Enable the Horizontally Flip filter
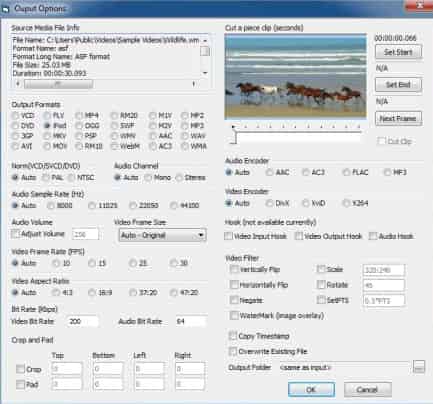The height and width of the screenshot is (404, 433). coord(234,285)
